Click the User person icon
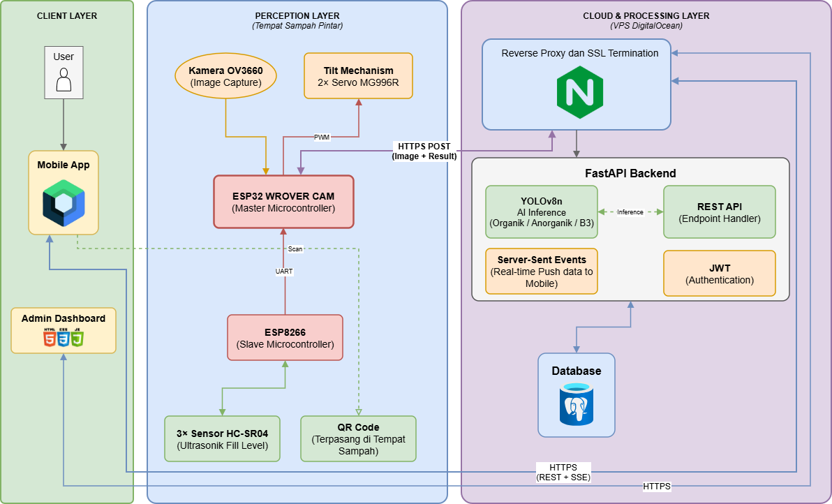The height and width of the screenshot is (504, 832). pos(64,80)
